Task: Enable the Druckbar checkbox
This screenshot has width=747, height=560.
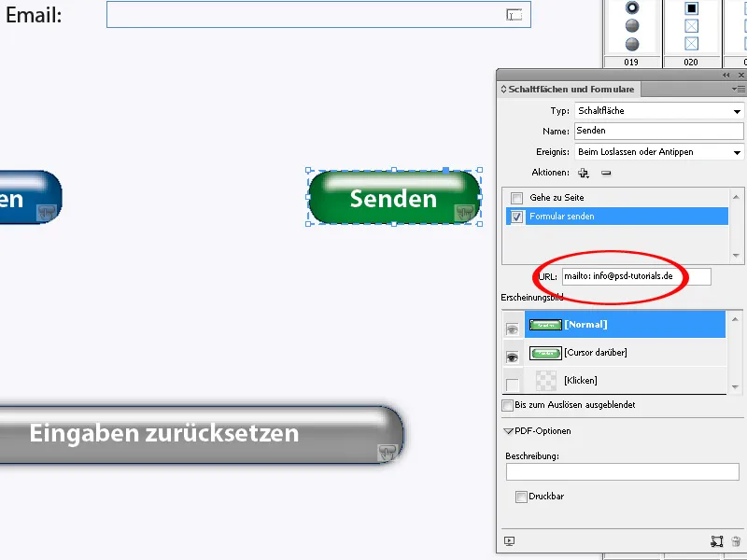Action: (521, 497)
